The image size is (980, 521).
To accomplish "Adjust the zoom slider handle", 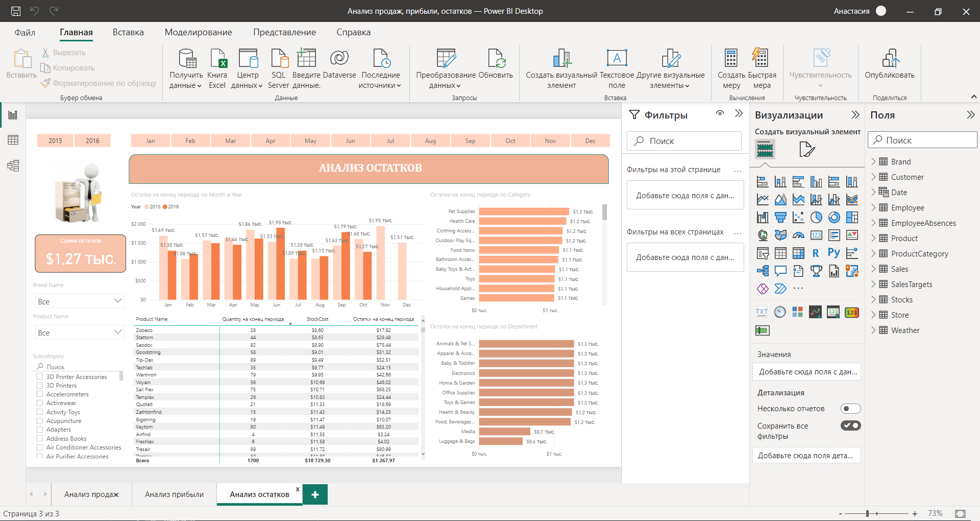I will [867, 513].
